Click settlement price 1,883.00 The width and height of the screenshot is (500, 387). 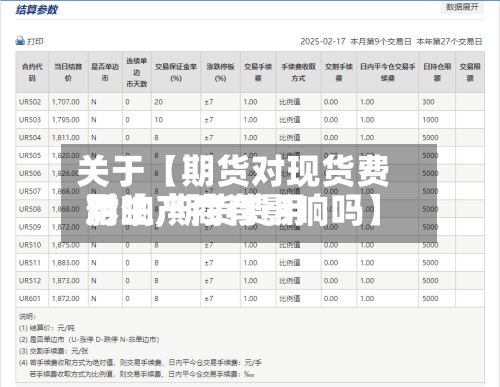(x=66, y=263)
